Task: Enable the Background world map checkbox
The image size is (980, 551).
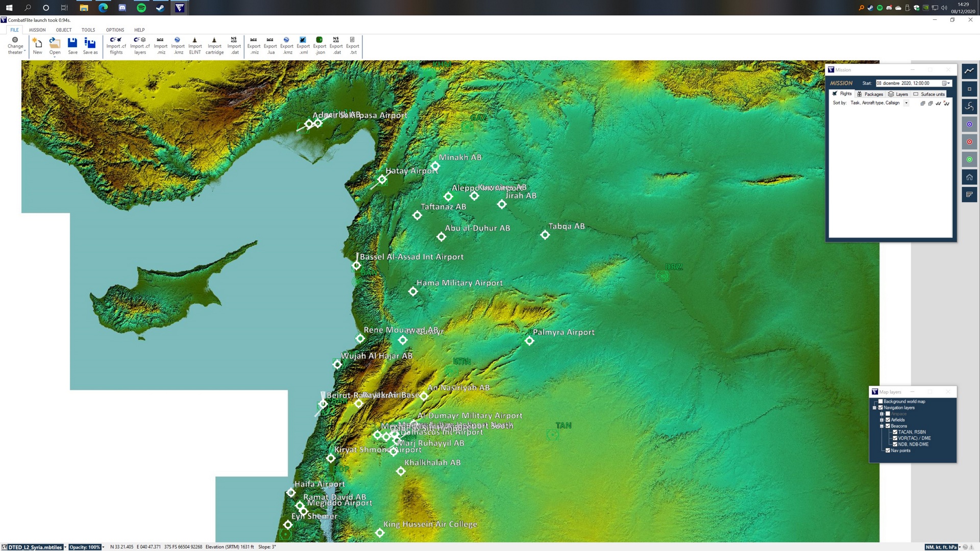Action: [x=880, y=402]
